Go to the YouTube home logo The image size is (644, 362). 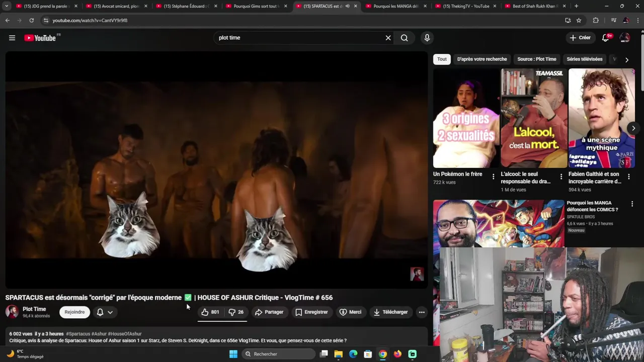click(x=40, y=38)
